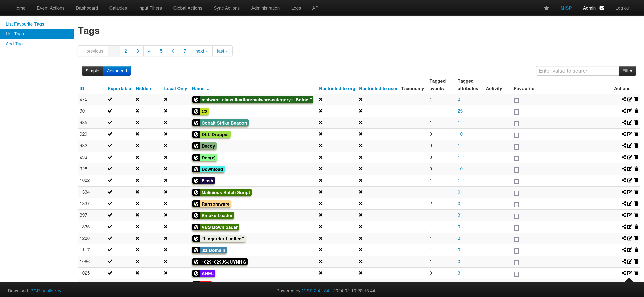Focus the Enter value to search field
Screen dimensions: 644x297
tap(577, 71)
